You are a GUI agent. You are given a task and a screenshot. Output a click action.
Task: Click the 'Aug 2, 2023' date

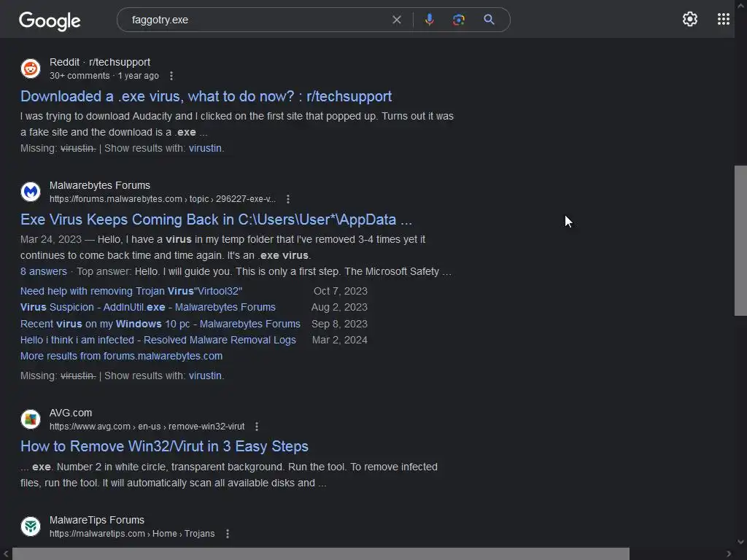(339, 307)
